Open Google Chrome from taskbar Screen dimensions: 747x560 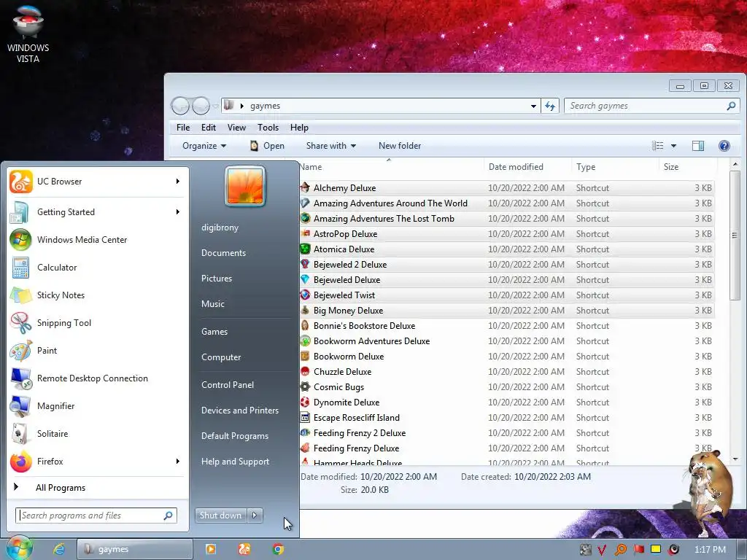point(278,549)
